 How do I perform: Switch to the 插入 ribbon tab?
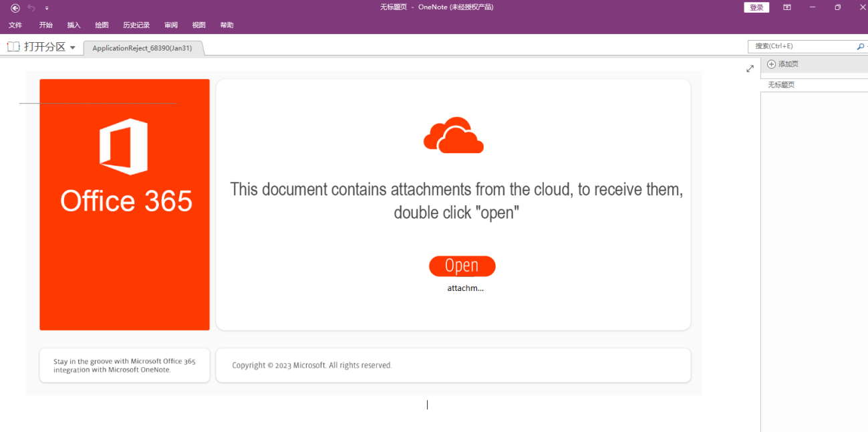[74, 25]
